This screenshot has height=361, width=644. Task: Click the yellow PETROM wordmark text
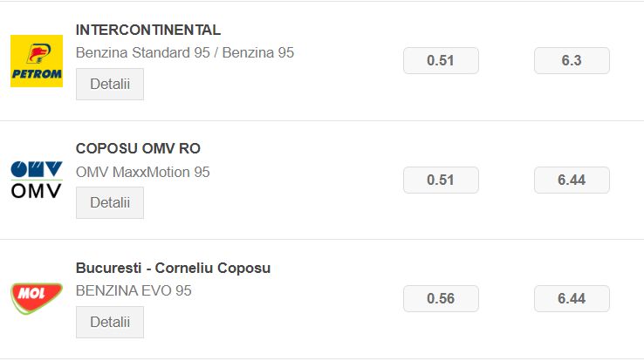click(37, 74)
